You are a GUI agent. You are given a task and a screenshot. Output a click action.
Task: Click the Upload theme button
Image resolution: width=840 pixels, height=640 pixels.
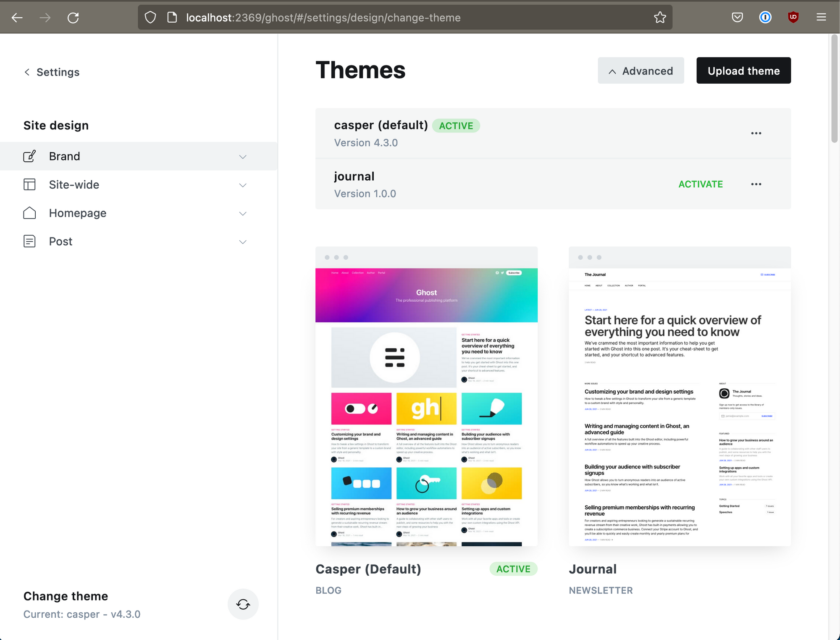[x=743, y=71]
